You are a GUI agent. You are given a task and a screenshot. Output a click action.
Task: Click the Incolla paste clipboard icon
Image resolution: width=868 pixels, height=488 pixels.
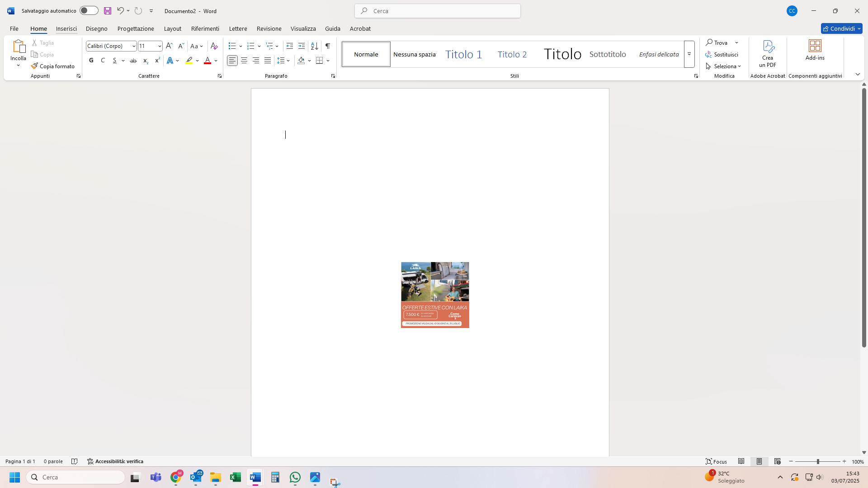tap(19, 46)
